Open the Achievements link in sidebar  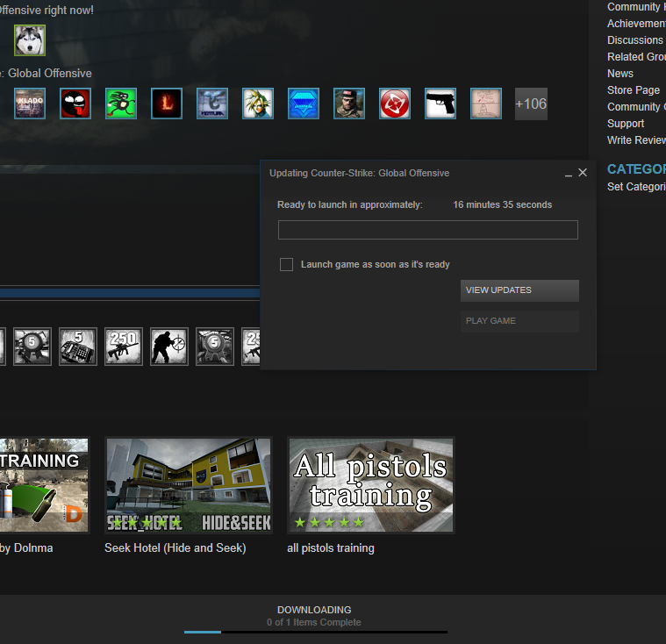coord(636,24)
